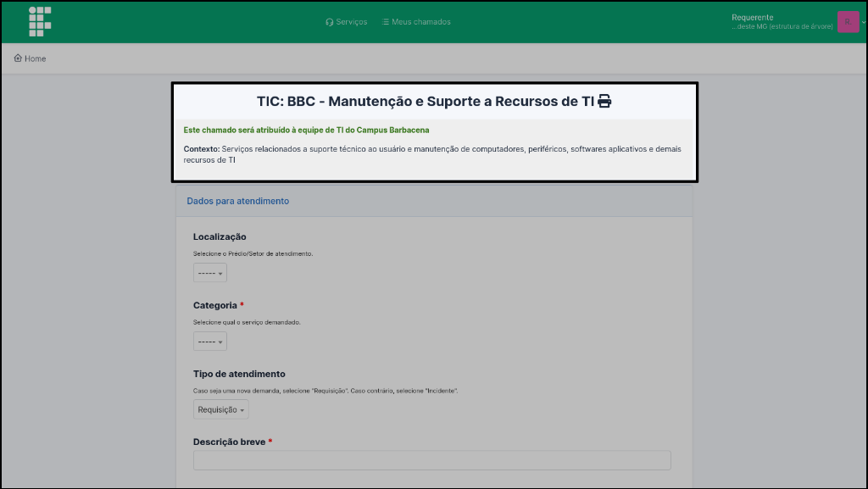Click the Dados para atendimento section header
Viewport: 868px width, 489px height.
coord(237,201)
